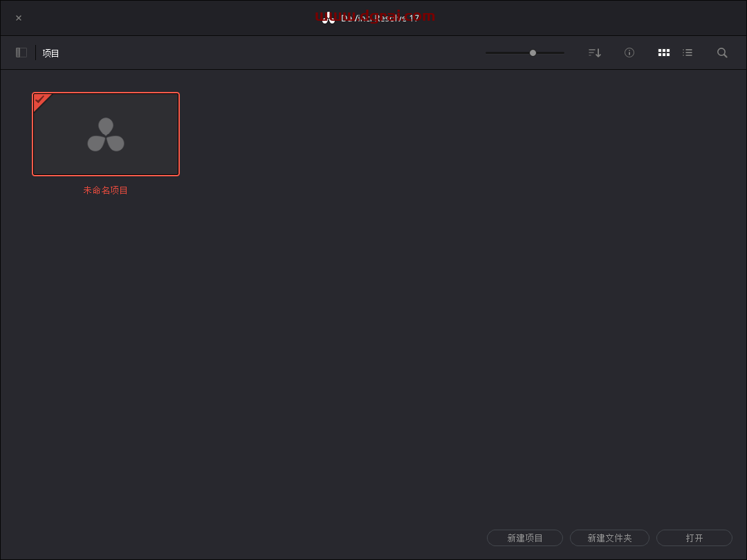Click slider track right of the handle

coord(551,53)
